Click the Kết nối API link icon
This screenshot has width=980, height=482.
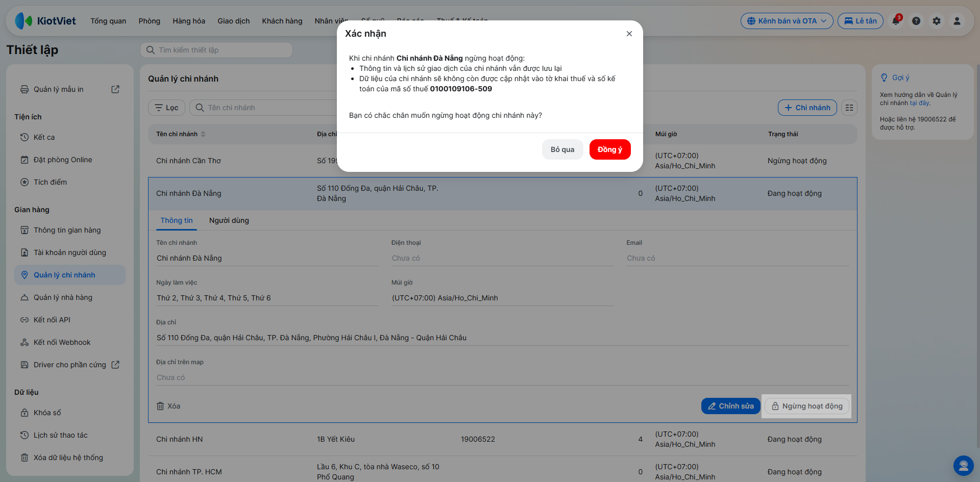click(x=24, y=320)
